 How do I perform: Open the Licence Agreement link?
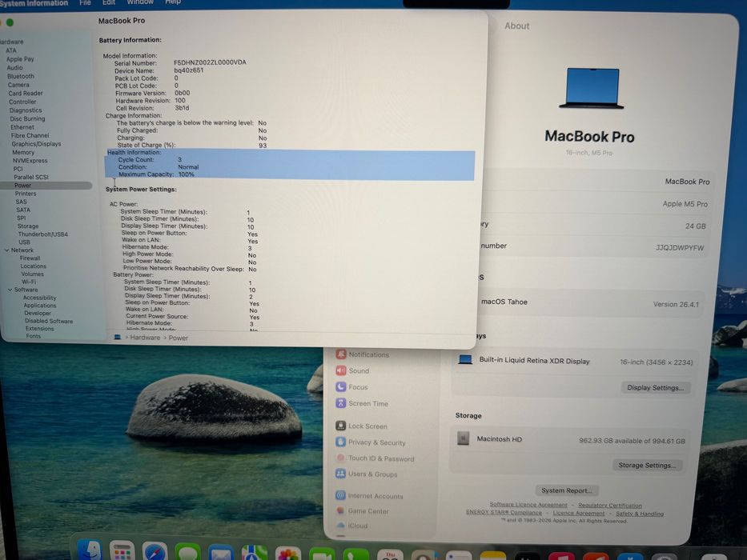[578, 513]
